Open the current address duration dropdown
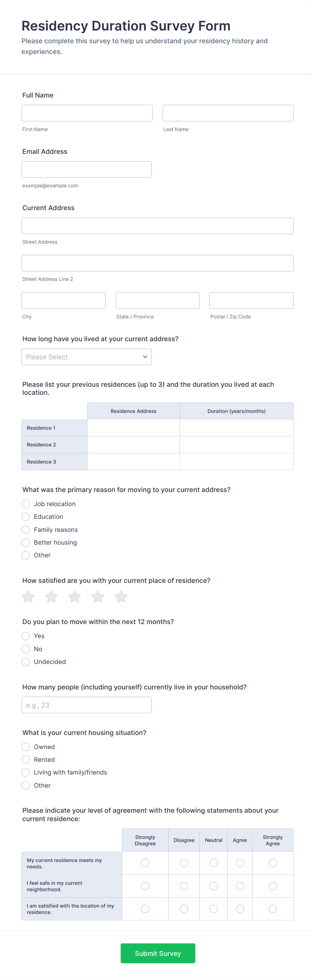312x980 pixels. 87,357
